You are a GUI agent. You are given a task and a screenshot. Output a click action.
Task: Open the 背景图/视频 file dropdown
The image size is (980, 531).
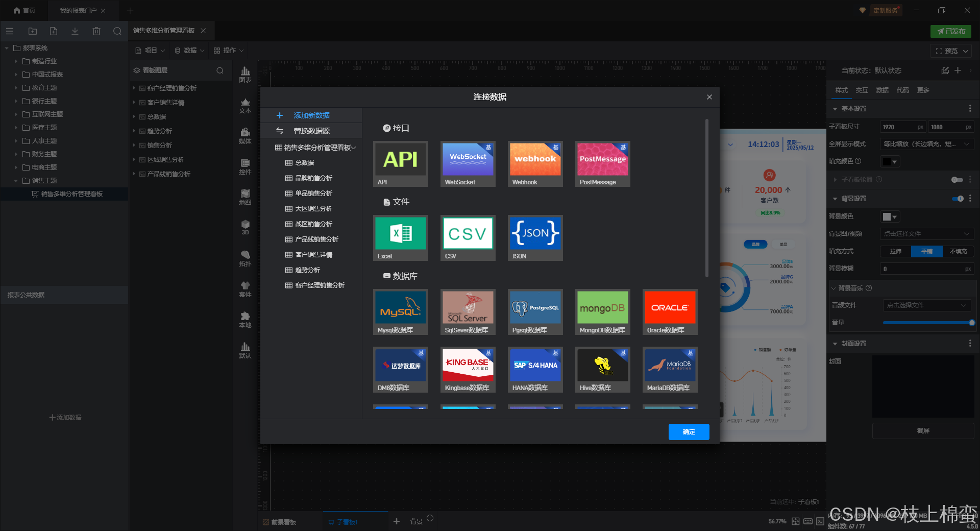point(927,234)
